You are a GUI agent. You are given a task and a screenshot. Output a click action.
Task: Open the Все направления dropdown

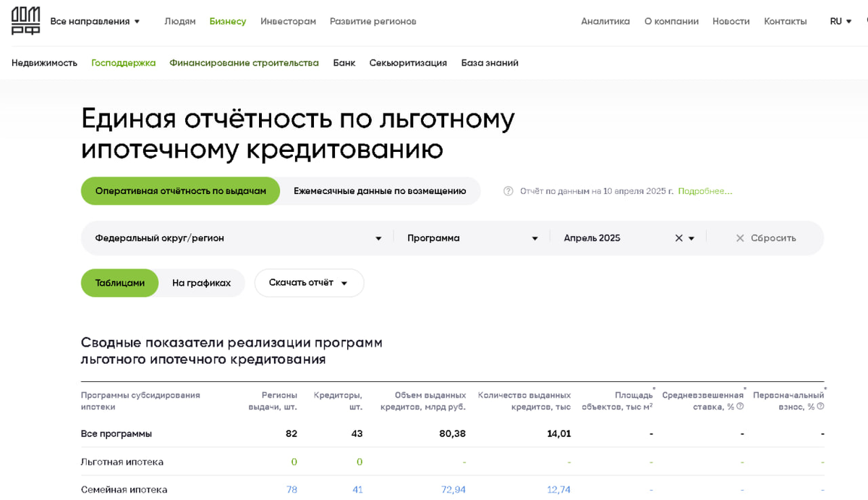pos(95,22)
